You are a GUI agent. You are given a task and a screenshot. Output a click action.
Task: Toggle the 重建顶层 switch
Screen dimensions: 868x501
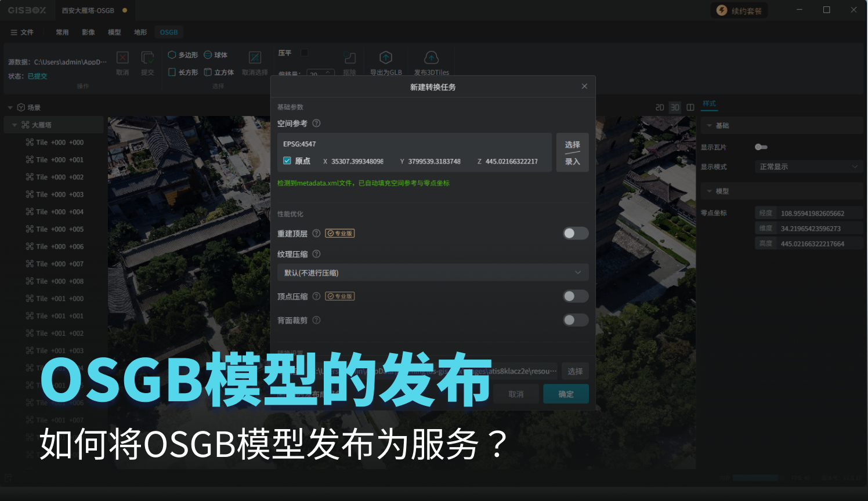point(576,233)
